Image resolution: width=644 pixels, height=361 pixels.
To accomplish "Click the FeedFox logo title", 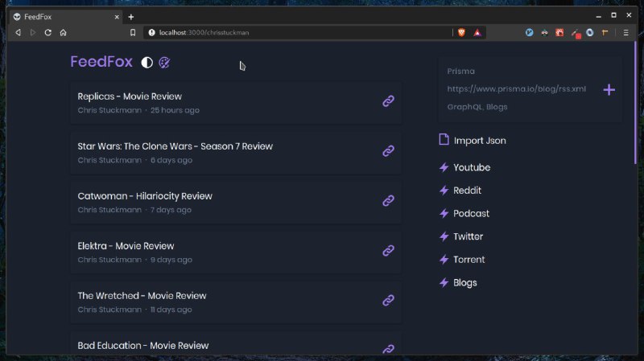I will [101, 63].
